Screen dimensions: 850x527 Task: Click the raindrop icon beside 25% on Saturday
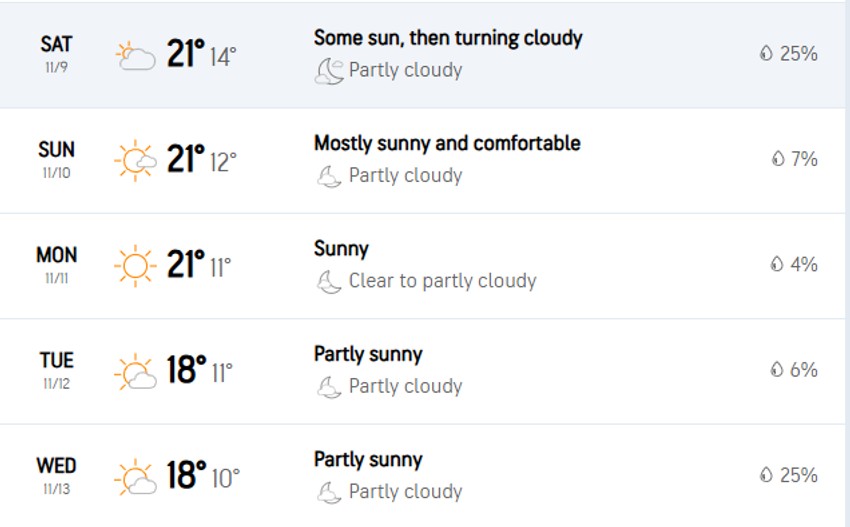[766, 54]
